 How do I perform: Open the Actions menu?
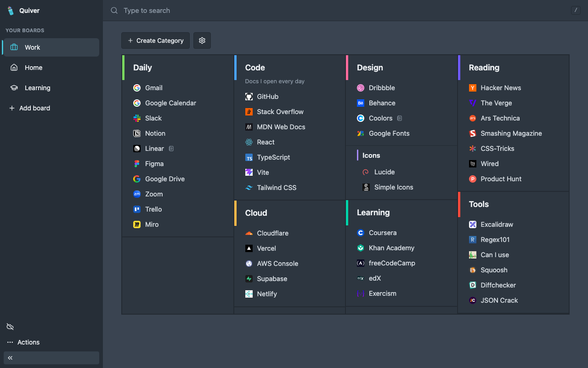(x=23, y=342)
